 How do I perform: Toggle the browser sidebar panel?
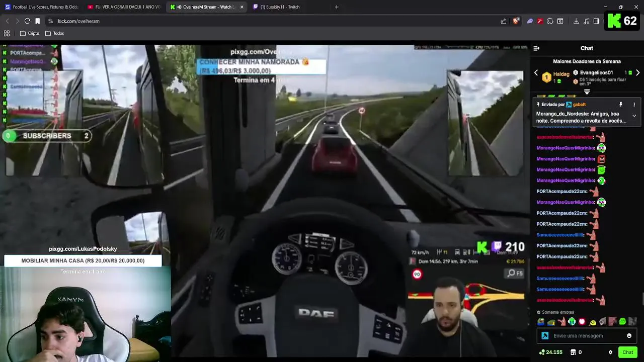pyautogui.click(x=596, y=21)
